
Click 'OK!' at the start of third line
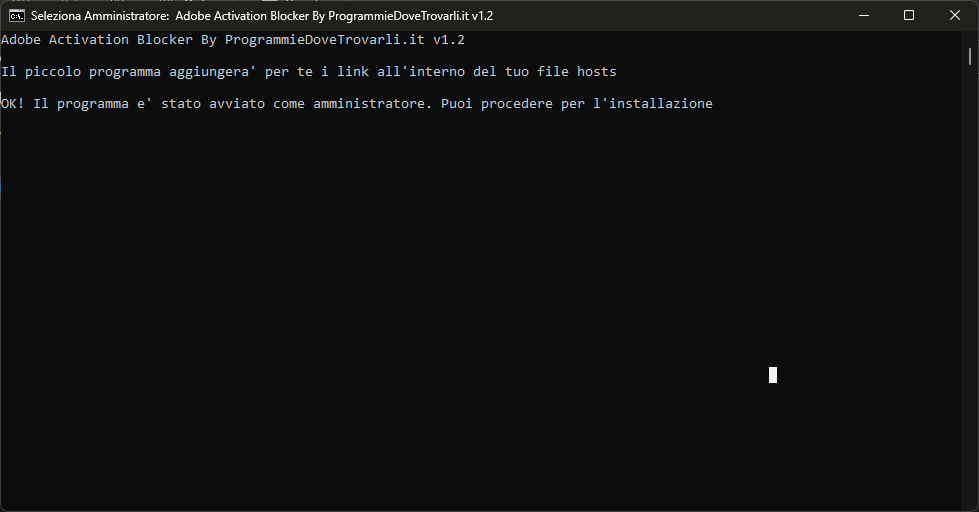[x=12, y=103]
